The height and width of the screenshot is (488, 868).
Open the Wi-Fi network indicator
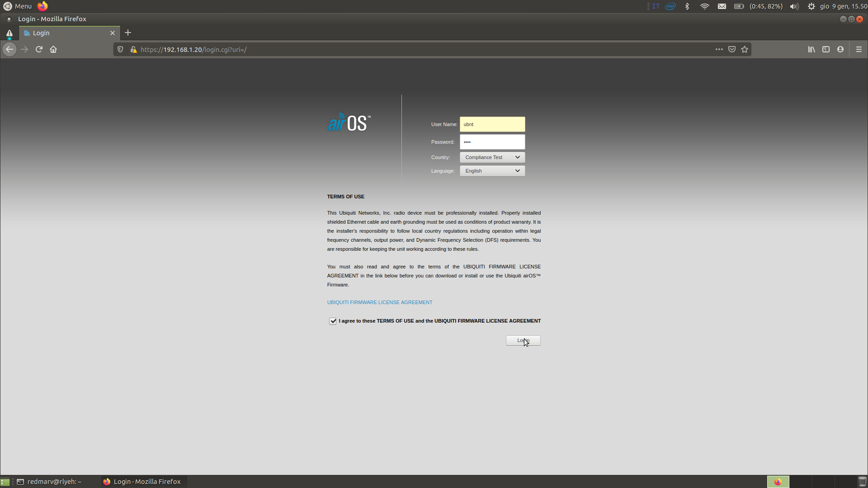[704, 6]
